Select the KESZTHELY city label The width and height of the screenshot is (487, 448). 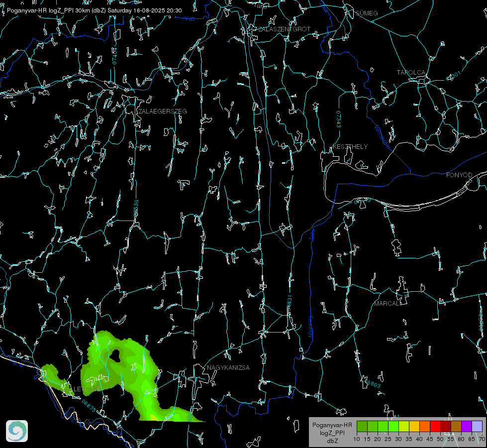coord(350,146)
